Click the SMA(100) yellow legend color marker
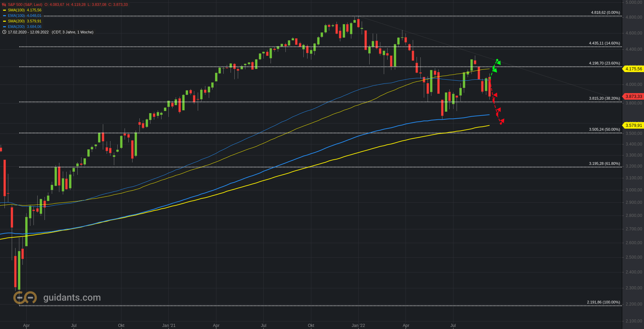Viewport: 644px width, 329px height. (4, 10)
